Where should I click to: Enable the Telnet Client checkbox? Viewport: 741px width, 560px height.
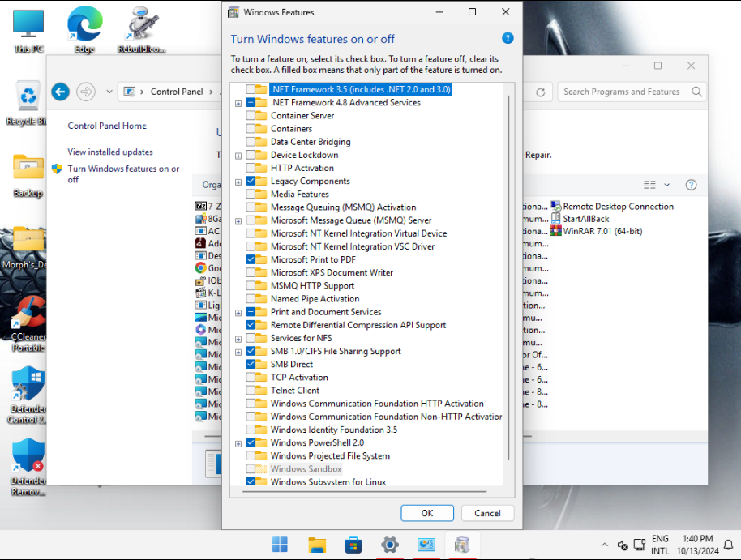(251, 391)
